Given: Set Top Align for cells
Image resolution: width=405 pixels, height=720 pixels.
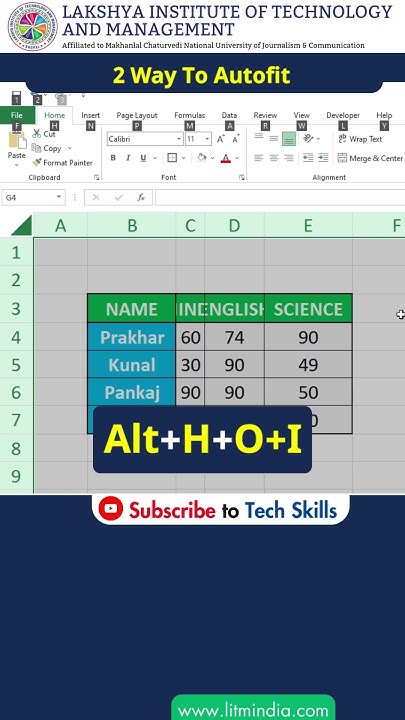Looking at the screenshot, I should point(259,138).
